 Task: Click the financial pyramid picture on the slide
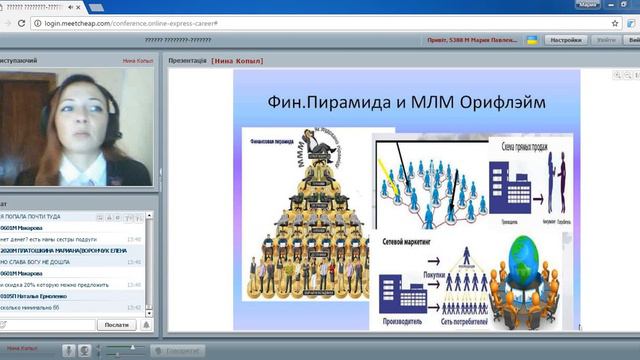tap(306, 214)
